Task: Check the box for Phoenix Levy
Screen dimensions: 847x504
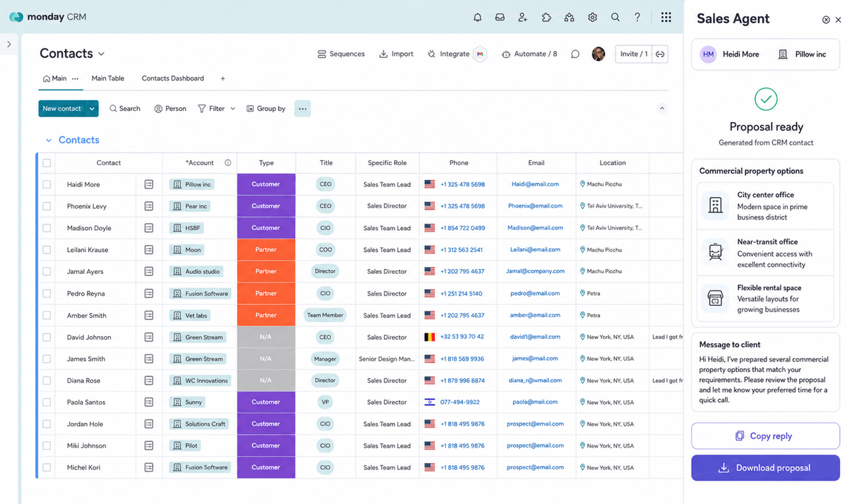Action: [47, 206]
